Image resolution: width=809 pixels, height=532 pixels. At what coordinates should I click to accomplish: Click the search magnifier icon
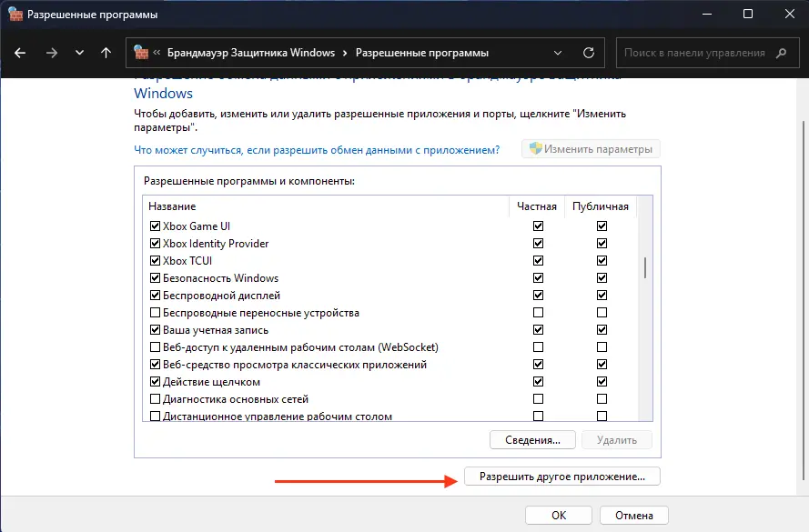coord(780,53)
